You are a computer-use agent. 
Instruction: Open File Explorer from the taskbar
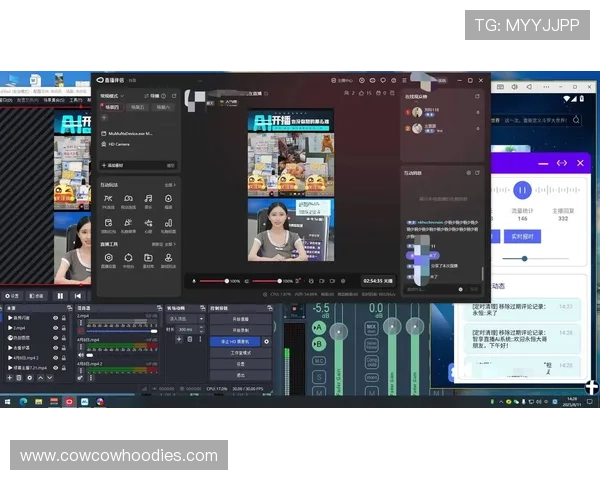coord(39,402)
